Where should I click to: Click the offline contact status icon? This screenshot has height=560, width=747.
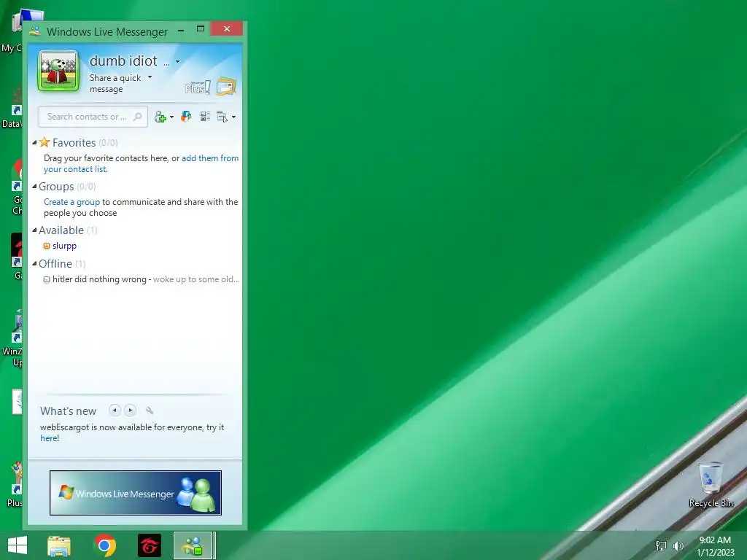tap(47, 279)
